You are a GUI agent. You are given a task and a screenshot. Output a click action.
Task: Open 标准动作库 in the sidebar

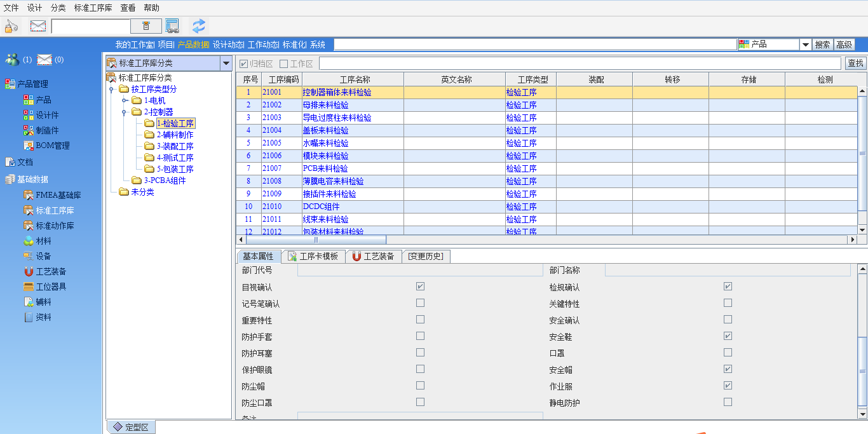coord(29,226)
